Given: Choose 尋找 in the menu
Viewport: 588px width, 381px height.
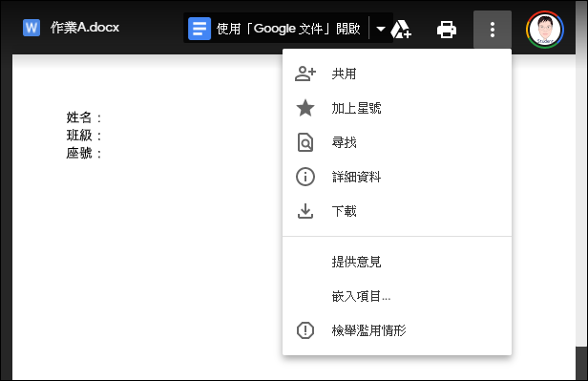Looking at the screenshot, I should [x=397, y=142].
